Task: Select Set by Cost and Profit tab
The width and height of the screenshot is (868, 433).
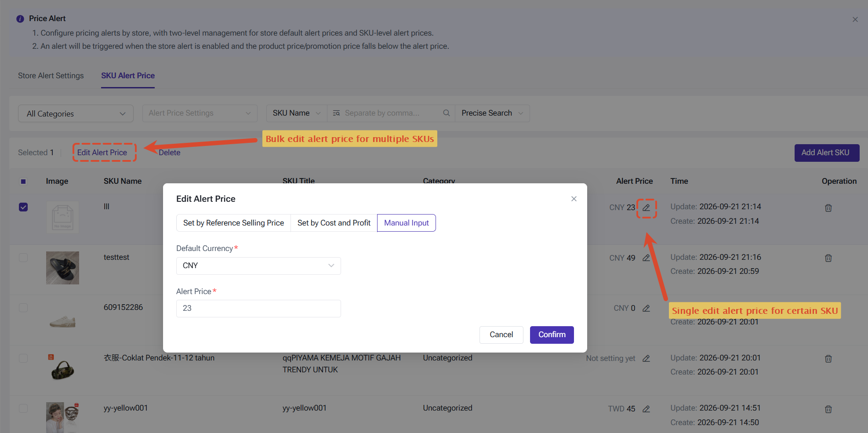Action: coord(334,223)
